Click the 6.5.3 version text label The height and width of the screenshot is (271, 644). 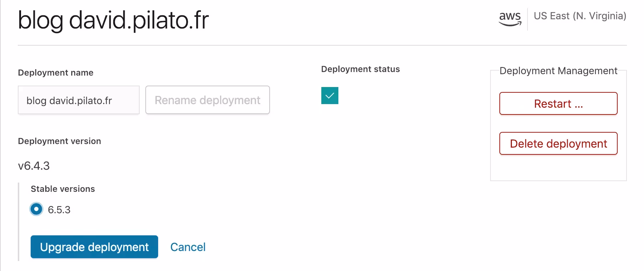pyautogui.click(x=59, y=209)
